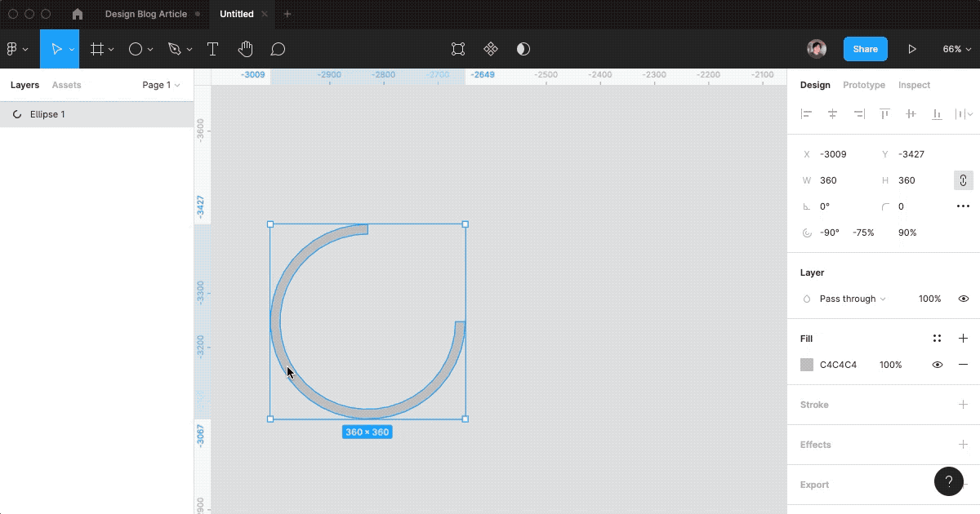Toggle layer visibility in the Layer section
The image size is (980, 514).
pyautogui.click(x=963, y=299)
